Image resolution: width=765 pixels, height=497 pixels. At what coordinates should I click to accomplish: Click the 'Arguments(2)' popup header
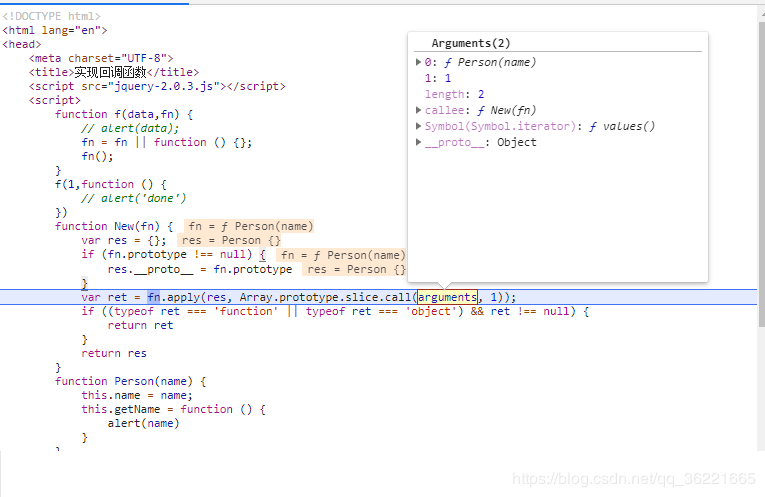[471, 43]
